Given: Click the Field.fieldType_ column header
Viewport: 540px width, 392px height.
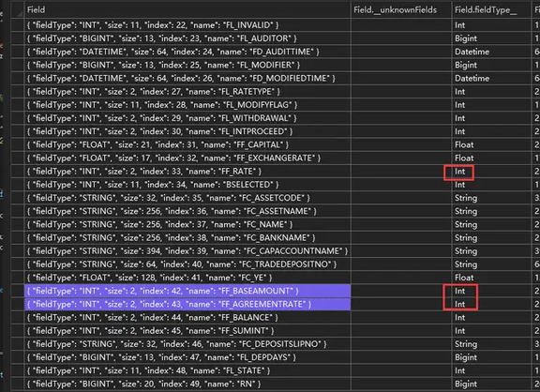Looking at the screenshot, I should [x=491, y=10].
